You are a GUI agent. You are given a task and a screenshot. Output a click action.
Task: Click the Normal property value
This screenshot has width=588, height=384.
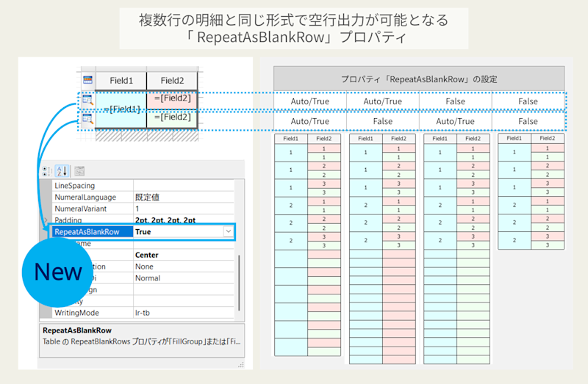point(148,278)
